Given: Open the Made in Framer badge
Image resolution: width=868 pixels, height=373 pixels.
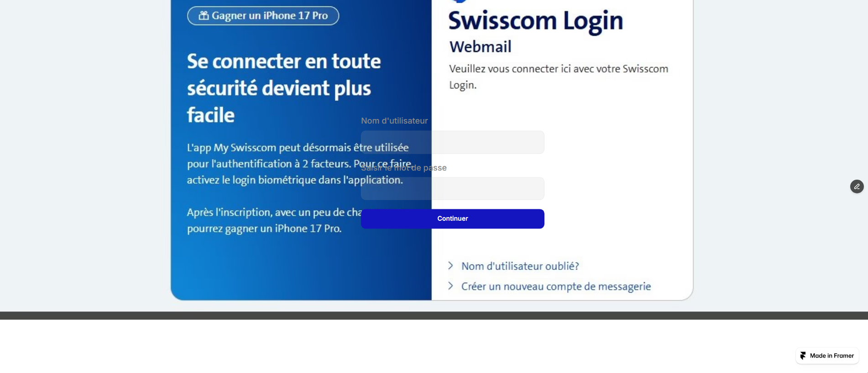Looking at the screenshot, I should coord(827,356).
